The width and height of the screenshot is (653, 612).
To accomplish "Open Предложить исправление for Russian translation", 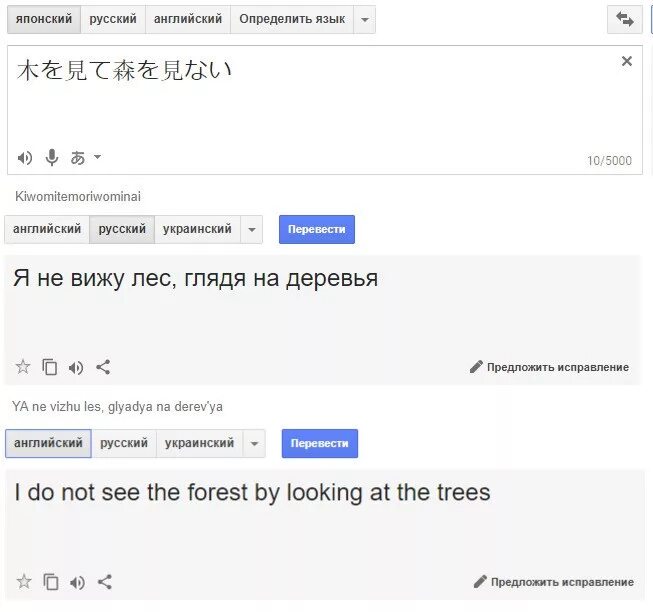I will pos(549,367).
